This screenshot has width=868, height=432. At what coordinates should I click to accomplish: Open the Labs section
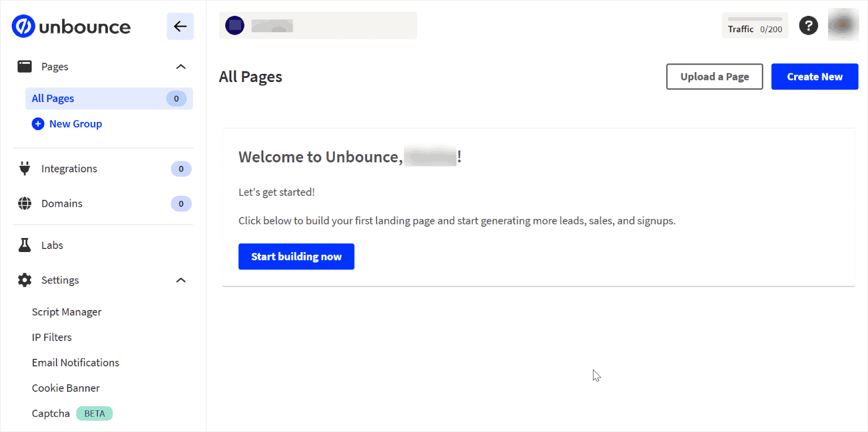52,244
